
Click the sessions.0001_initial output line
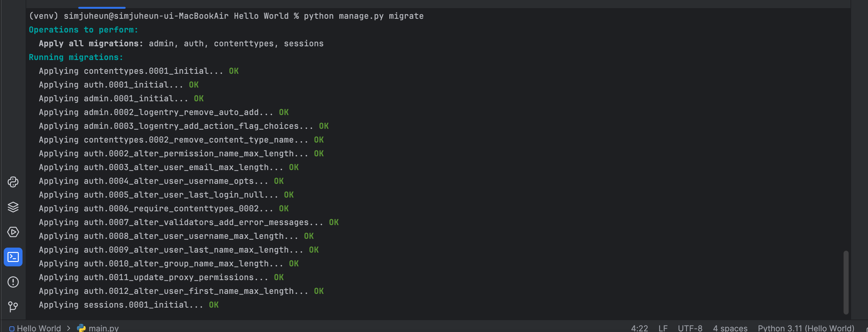pos(129,305)
